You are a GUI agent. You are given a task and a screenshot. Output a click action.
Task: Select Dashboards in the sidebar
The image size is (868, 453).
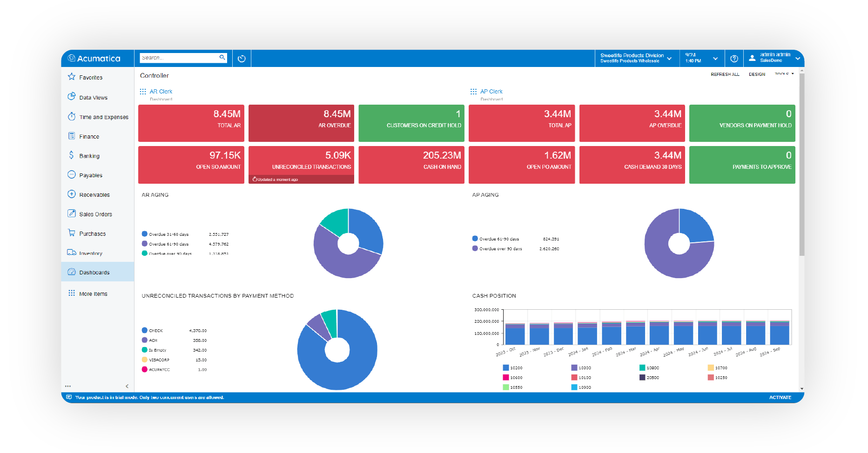[98, 272]
